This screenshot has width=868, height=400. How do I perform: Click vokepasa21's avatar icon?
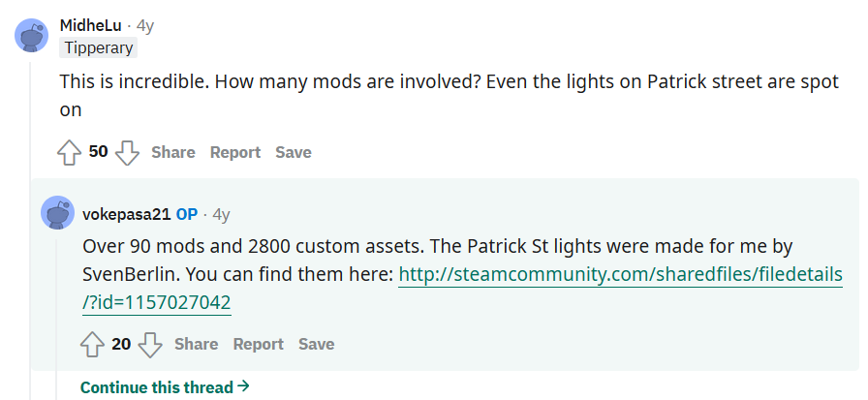(x=57, y=212)
